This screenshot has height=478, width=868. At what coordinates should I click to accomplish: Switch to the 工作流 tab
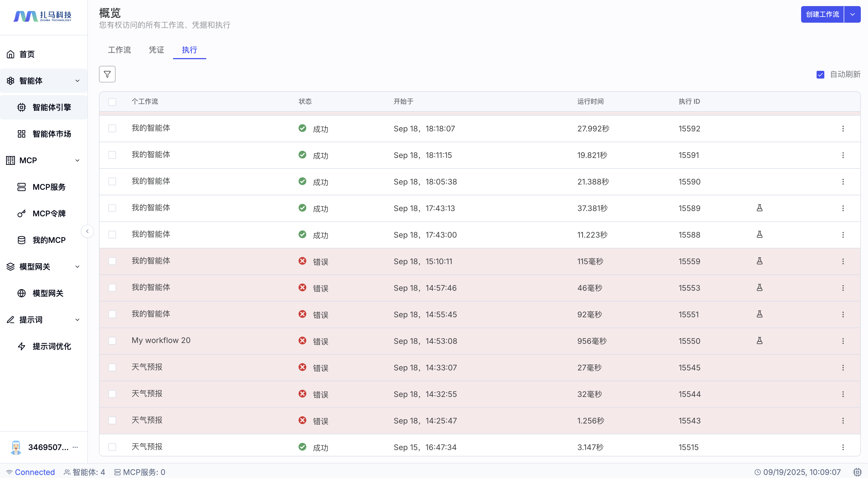(x=119, y=50)
